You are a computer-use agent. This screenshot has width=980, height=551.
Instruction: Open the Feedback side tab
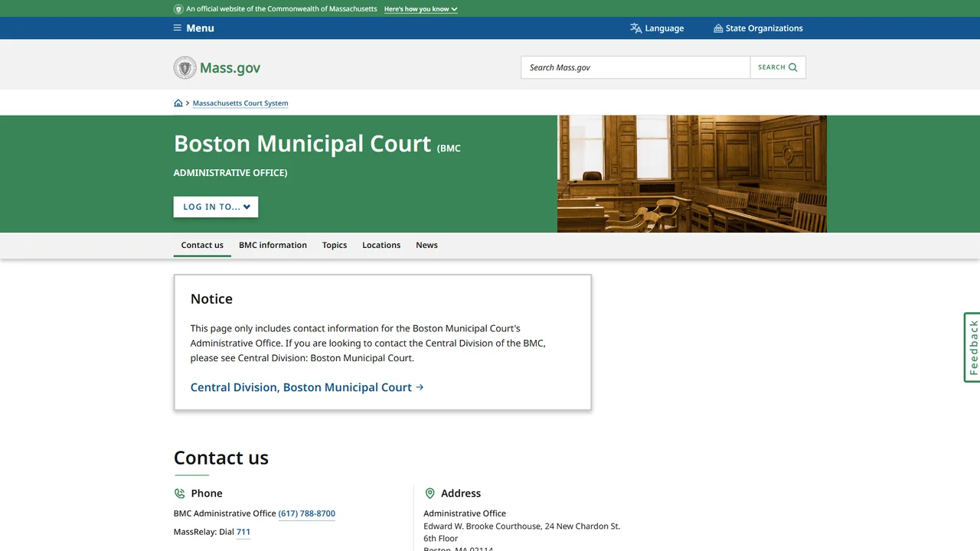click(x=972, y=347)
